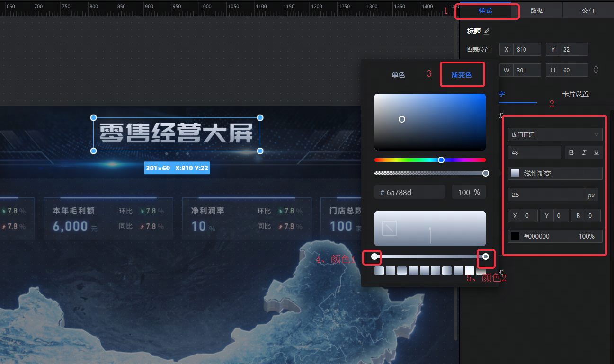614x364 pixels.
Task: Click the gradient direction icon in preview
Action: (390, 229)
